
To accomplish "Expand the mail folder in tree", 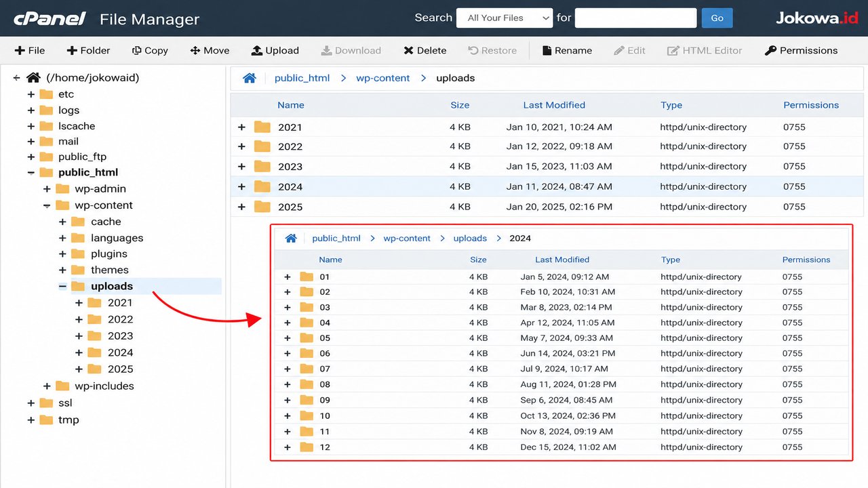I will pyautogui.click(x=31, y=142).
